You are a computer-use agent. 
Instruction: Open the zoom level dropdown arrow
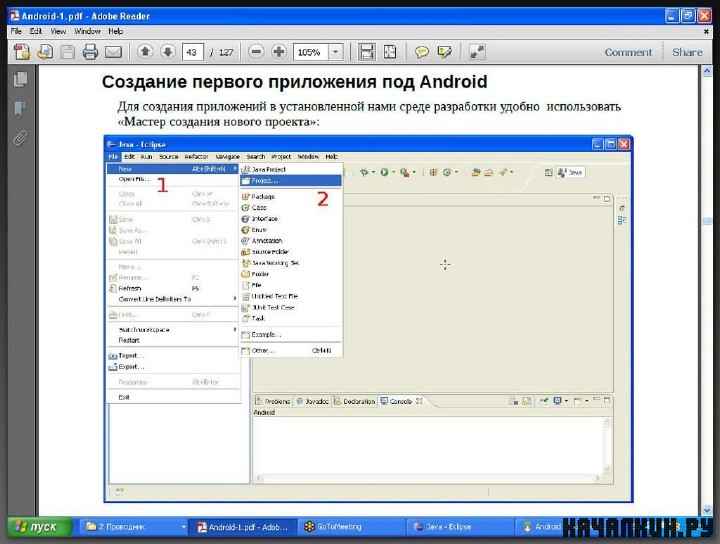(x=336, y=52)
